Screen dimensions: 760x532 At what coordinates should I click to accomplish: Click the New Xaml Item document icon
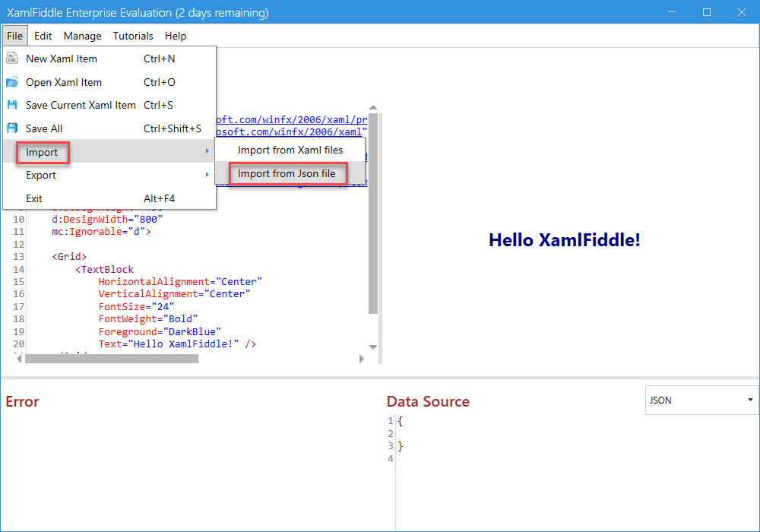[x=12, y=59]
